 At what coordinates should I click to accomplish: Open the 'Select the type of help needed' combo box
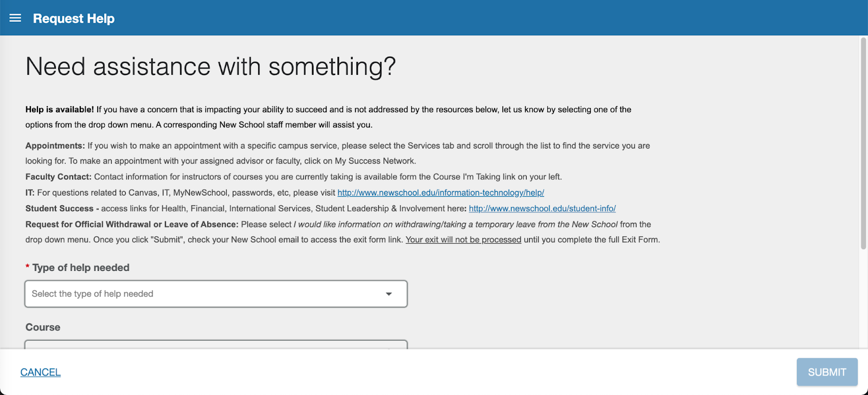216,294
